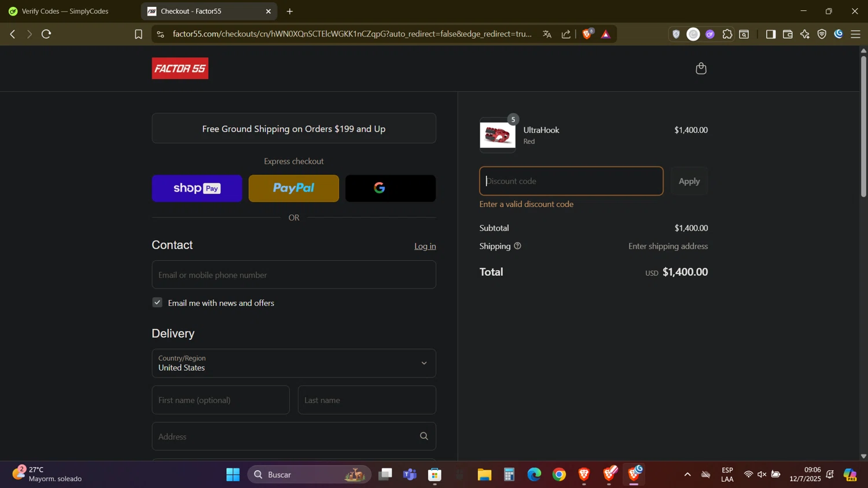Open Microsoft Teams from taskbar
Screen dimensions: 868x488
click(410, 475)
